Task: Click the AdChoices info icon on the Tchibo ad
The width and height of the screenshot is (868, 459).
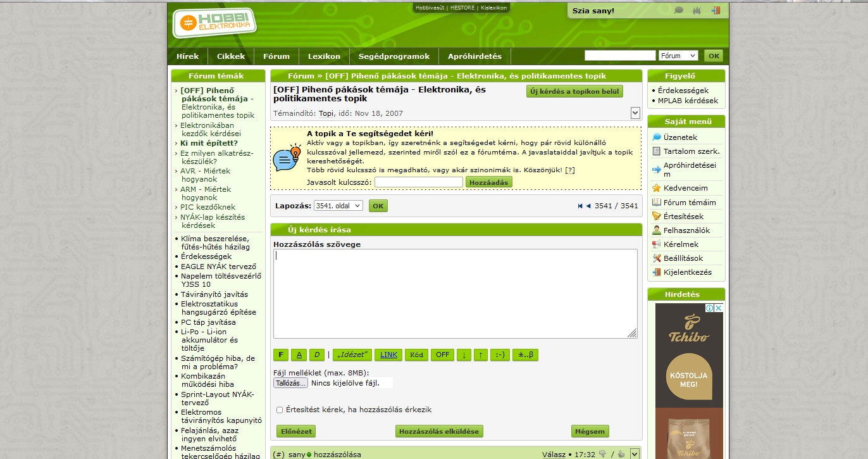Action: pos(710,308)
